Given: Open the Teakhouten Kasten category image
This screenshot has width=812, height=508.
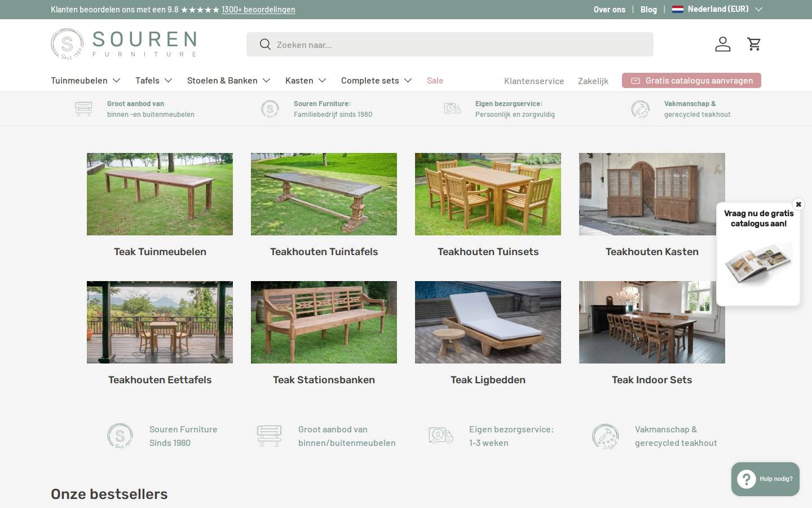Looking at the screenshot, I should point(652,194).
